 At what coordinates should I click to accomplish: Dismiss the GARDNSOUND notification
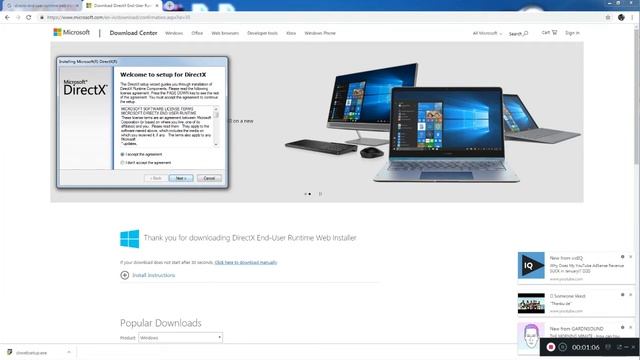coord(631,327)
